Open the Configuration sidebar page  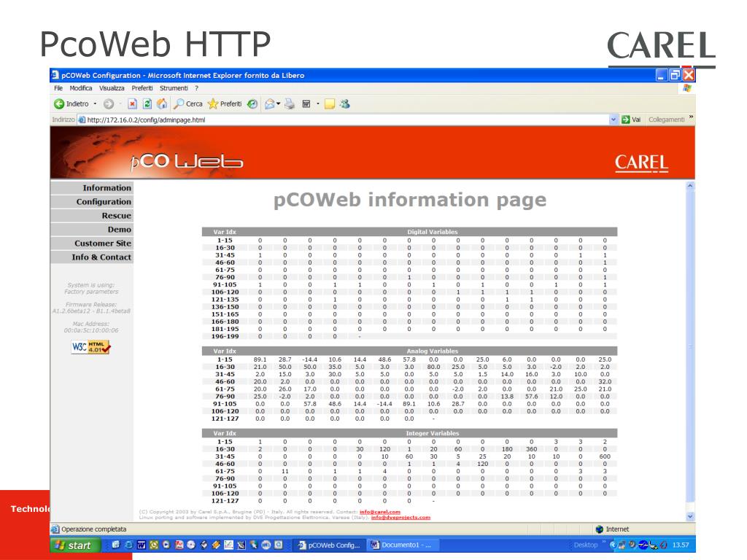click(x=92, y=202)
